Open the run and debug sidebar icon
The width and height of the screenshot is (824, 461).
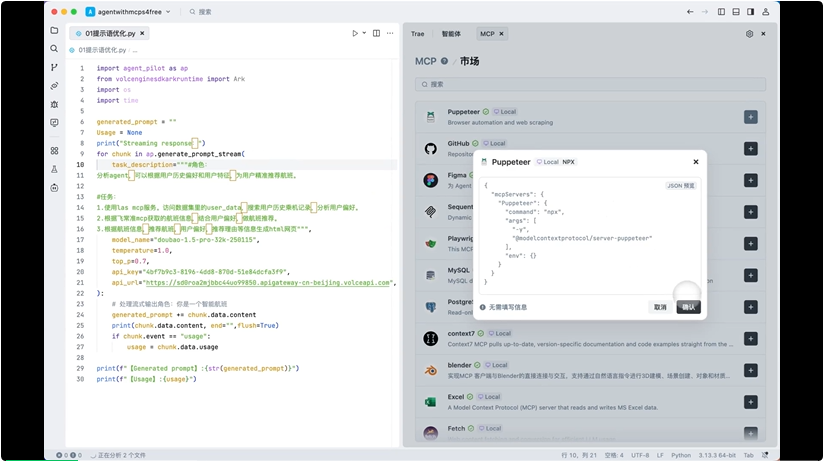(54, 104)
